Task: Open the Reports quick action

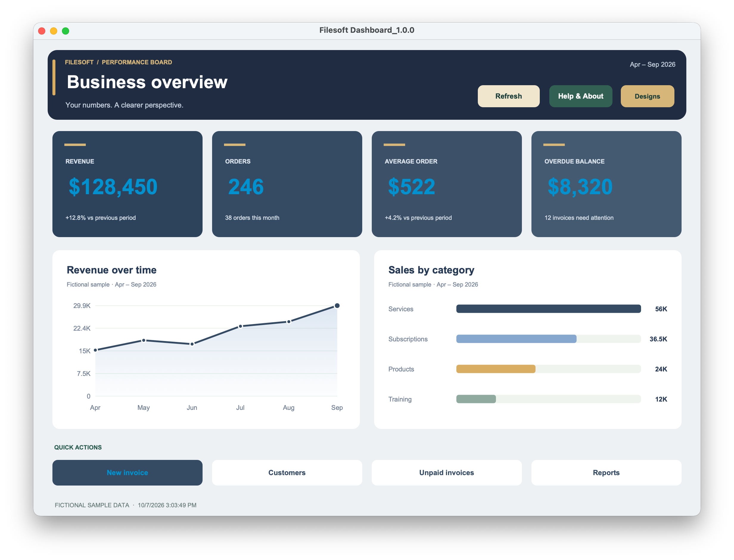Action: coord(606,472)
